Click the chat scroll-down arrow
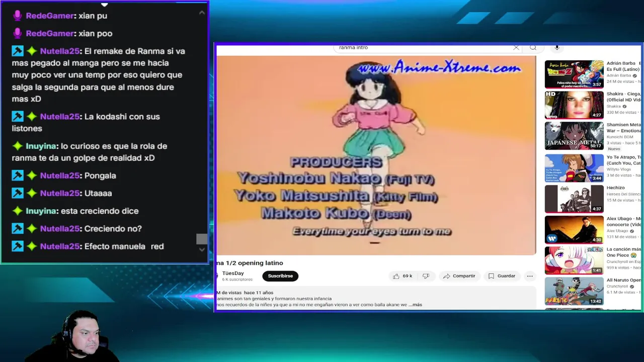The image size is (644, 362). [202, 249]
